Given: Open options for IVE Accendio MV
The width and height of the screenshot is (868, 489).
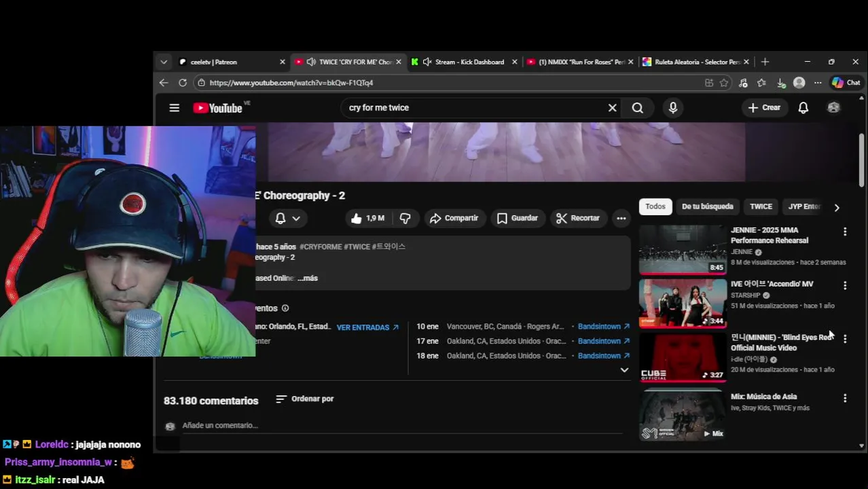Looking at the screenshot, I should point(845,286).
